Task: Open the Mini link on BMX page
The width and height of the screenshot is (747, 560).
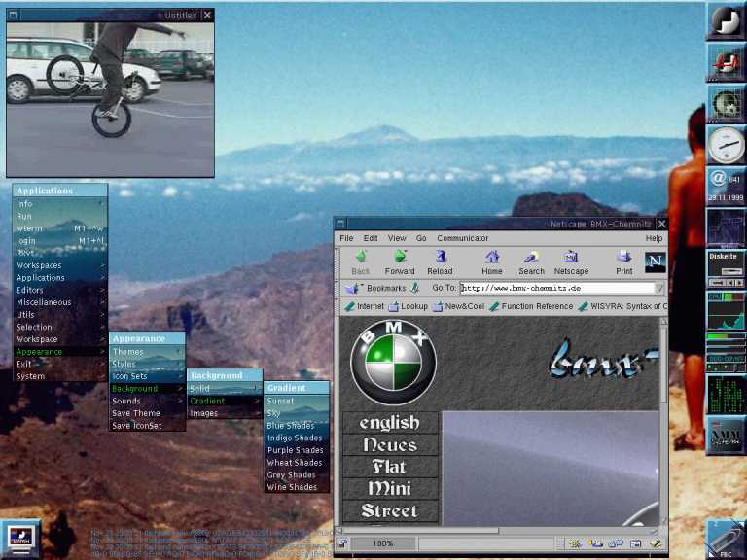Action: click(x=390, y=489)
